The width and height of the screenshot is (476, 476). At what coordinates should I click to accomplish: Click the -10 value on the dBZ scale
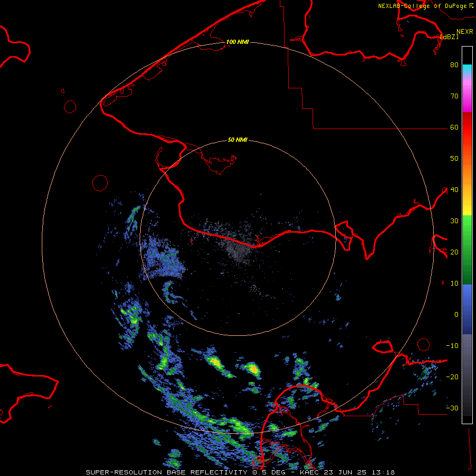(x=452, y=345)
